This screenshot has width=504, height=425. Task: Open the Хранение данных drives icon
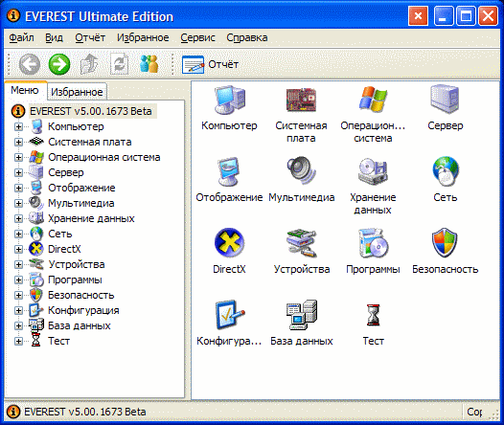coord(373,171)
